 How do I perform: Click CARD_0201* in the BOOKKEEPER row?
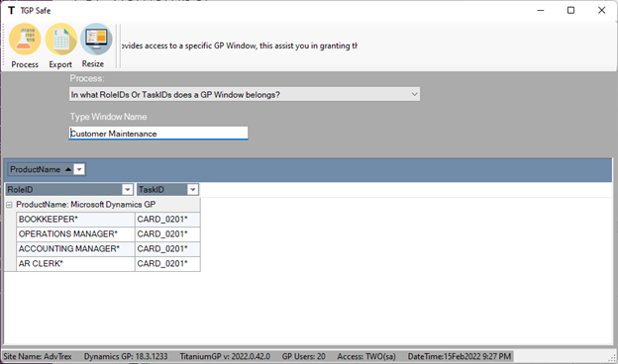[167, 220]
